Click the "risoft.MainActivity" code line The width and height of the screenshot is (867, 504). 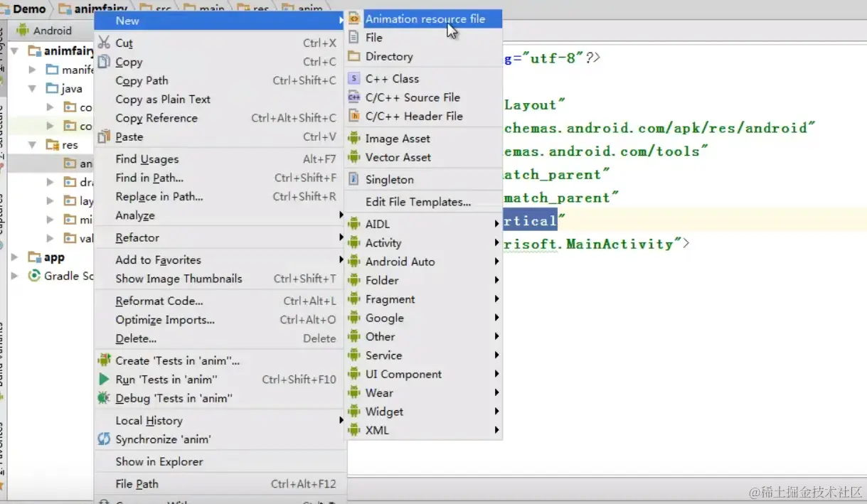(597, 244)
